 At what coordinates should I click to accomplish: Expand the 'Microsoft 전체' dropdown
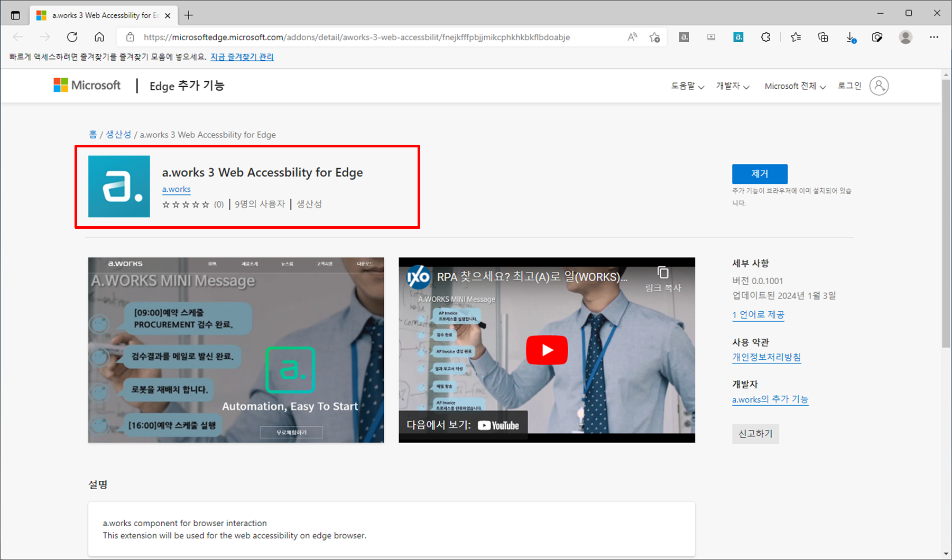click(796, 86)
